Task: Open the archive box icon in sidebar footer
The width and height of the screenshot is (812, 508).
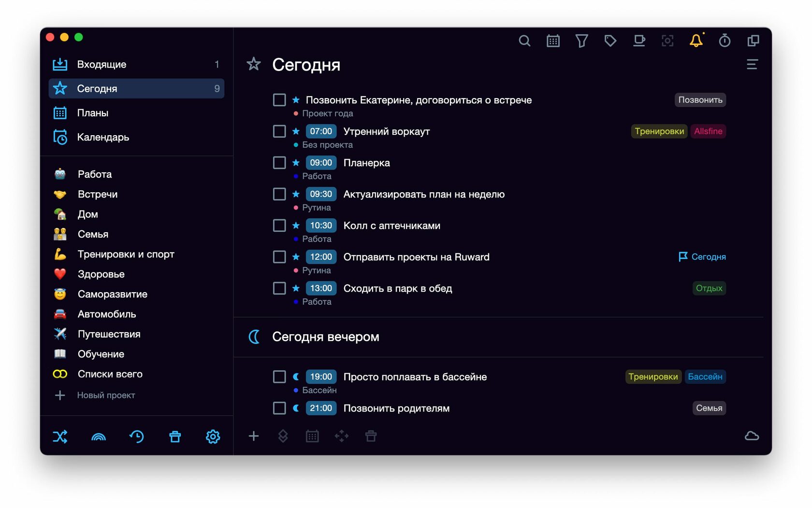Action: click(175, 437)
